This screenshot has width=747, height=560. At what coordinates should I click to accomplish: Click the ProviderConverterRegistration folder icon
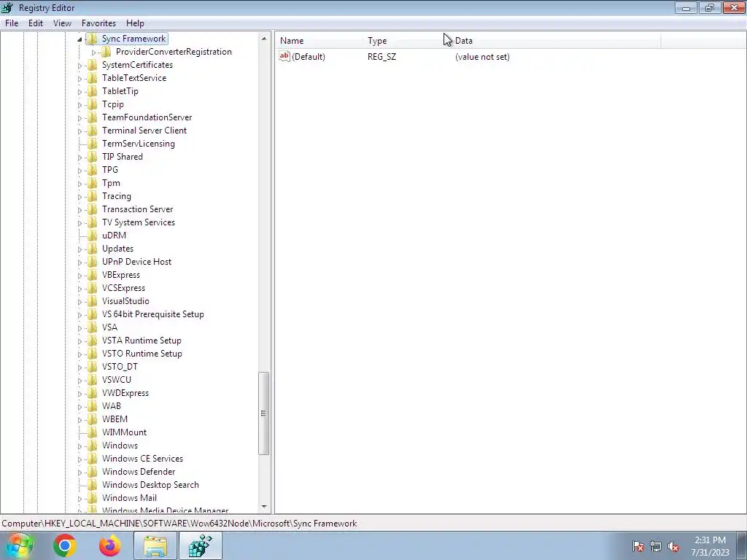pos(107,52)
